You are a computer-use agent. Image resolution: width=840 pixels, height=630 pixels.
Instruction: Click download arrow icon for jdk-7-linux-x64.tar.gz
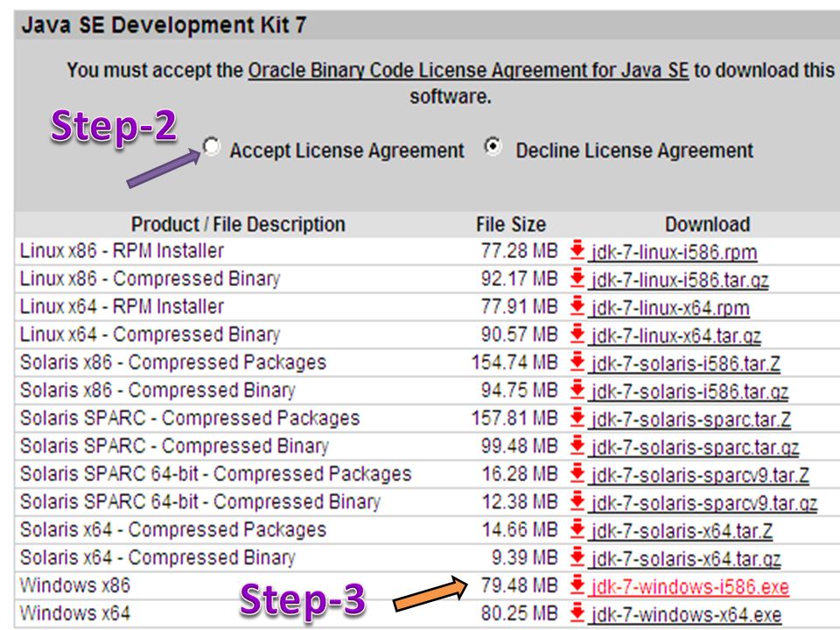[577, 333]
